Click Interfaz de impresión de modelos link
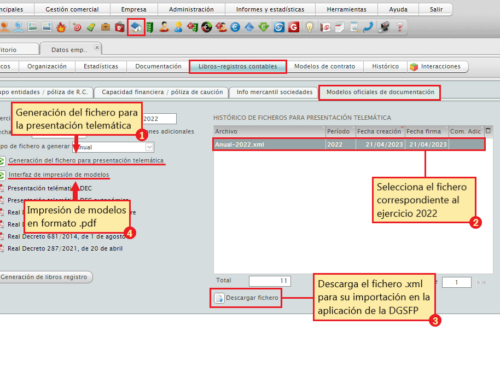 pos(59,175)
